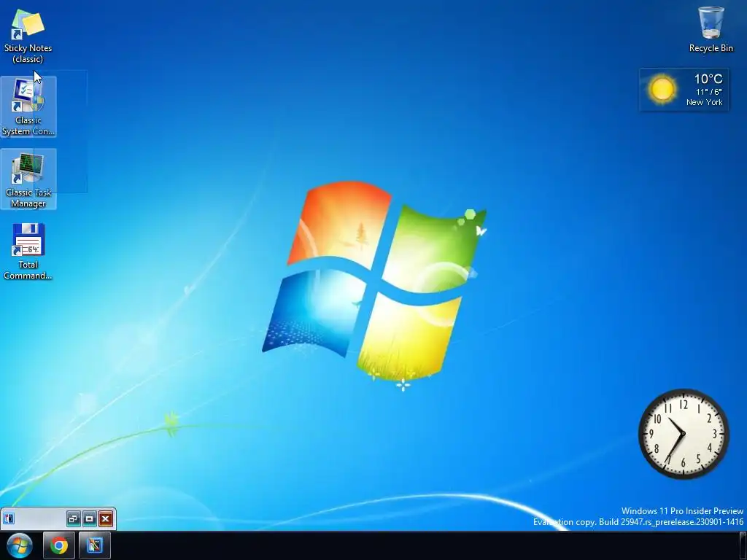
Task: Select the Total Commander desktop shortcut
Action: tap(28, 251)
